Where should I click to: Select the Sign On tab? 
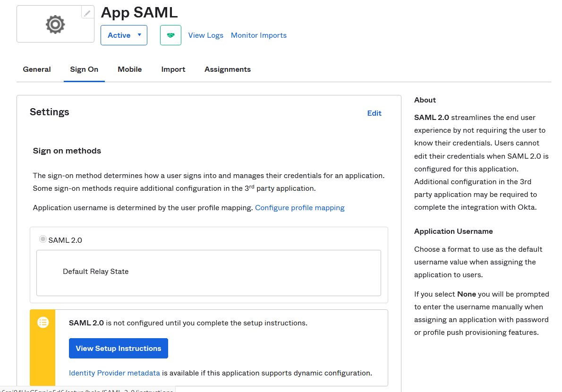point(84,69)
